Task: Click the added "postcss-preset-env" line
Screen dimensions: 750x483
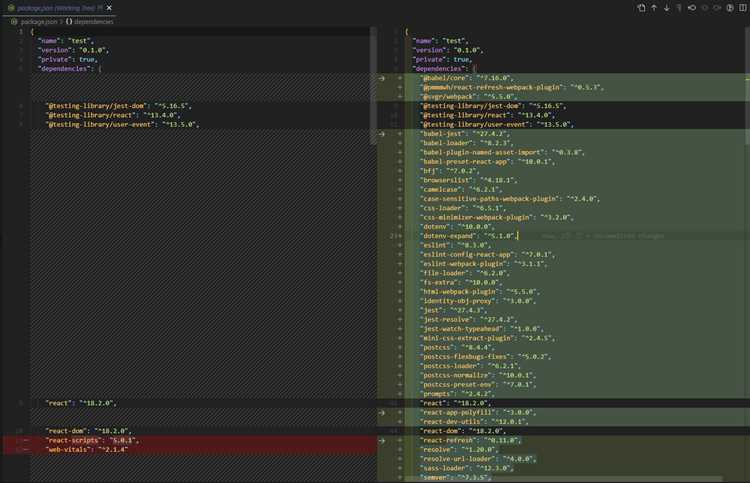Action: pyautogui.click(x=478, y=384)
